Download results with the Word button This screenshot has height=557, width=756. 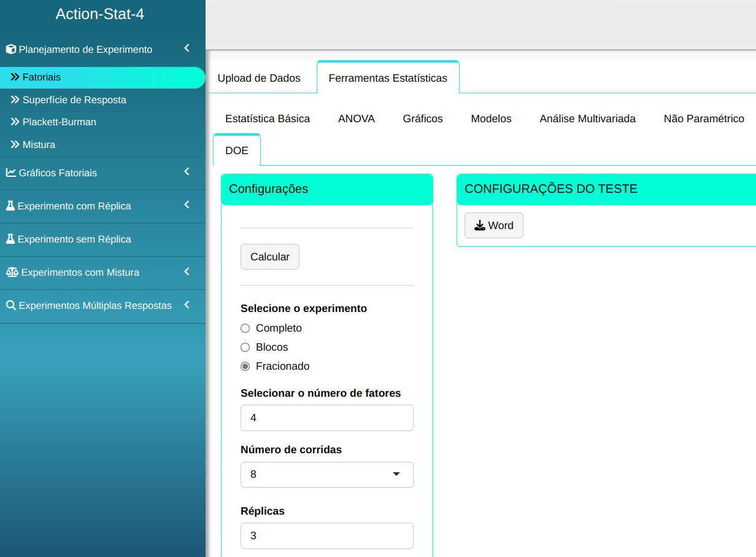[493, 225]
